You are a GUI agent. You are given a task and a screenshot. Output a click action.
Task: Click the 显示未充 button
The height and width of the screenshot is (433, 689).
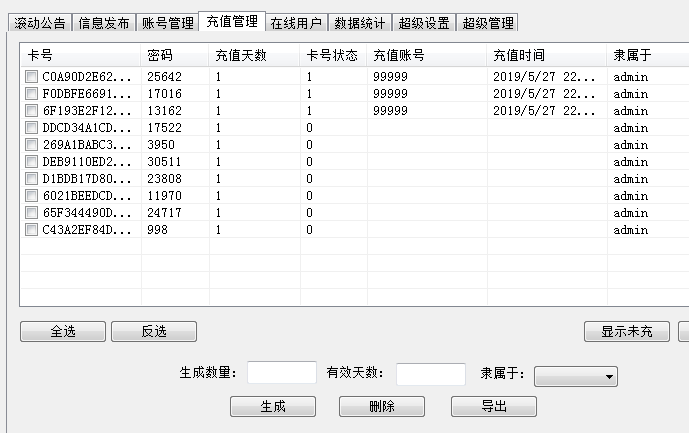(x=627, y=331)
